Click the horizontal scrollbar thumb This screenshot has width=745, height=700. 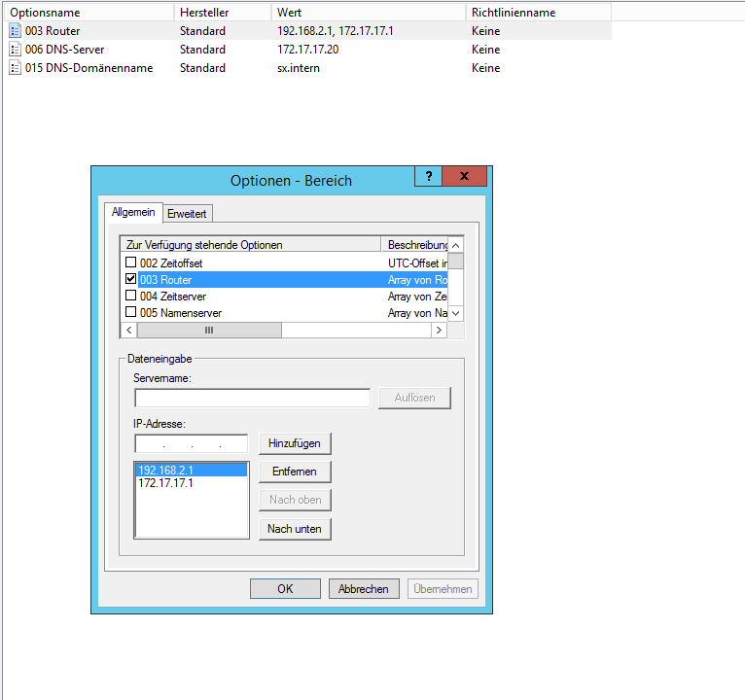[209, 330]
